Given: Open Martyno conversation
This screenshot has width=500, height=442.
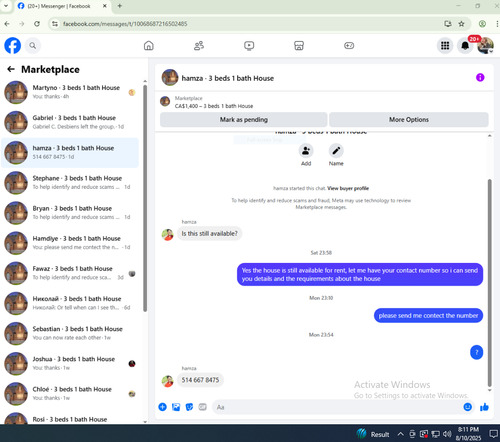Looking at the screenshot, I should [x=70, y=92].
